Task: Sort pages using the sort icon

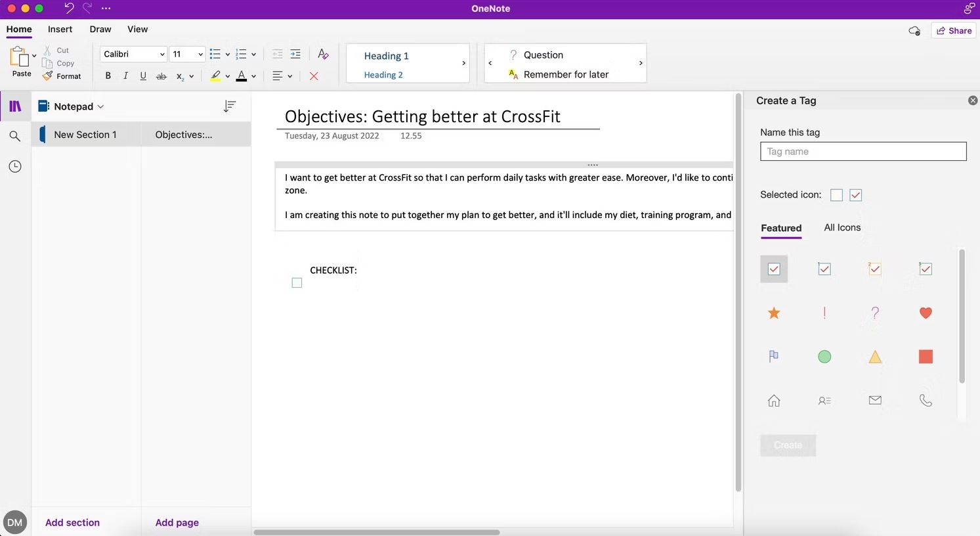Action: point(230,106)
